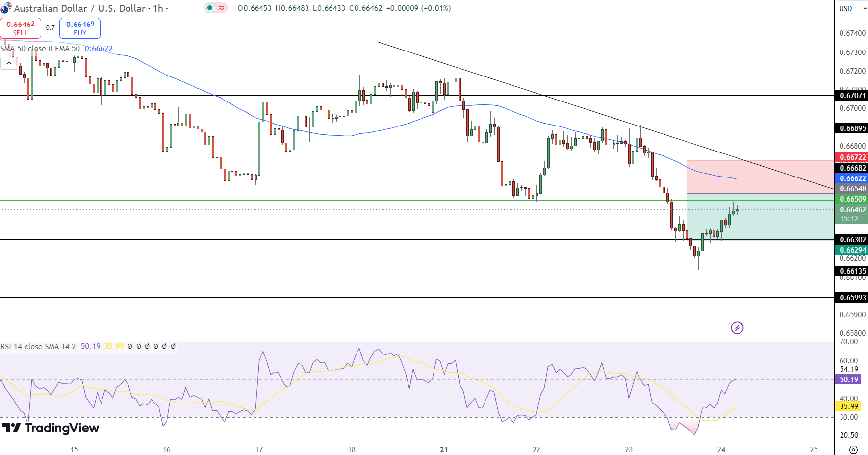Click the pink approximate data indicator icon
This screenshot has width=868, height=455.
click(221, 8)
